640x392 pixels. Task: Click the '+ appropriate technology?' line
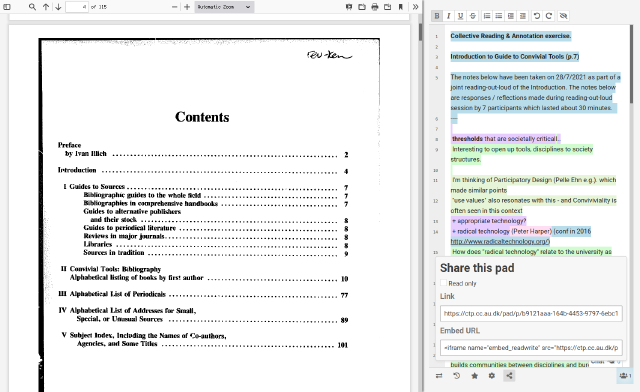(x=489, y=221)
